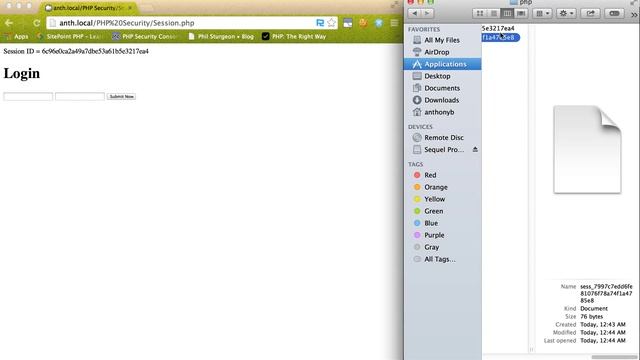
Task: Click the document preview thumbnail in Finder
Action: [x=587, y=149]
